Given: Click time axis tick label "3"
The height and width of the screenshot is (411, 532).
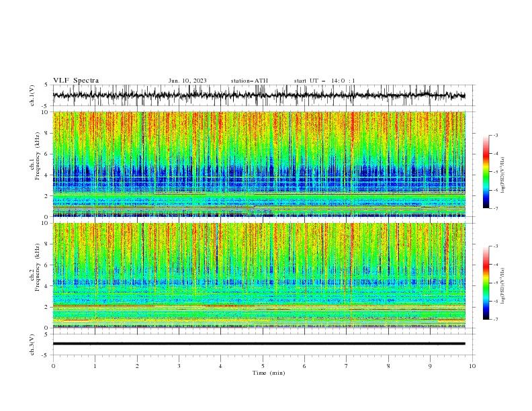Looking at the screenshot, I should (179, 366).
